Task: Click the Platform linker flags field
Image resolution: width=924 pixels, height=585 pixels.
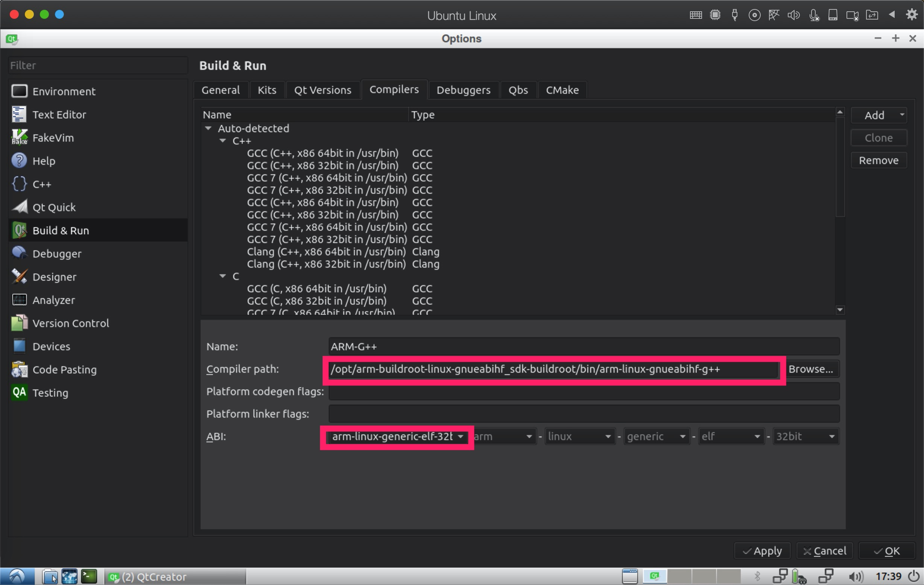Action: pos(584,414)
